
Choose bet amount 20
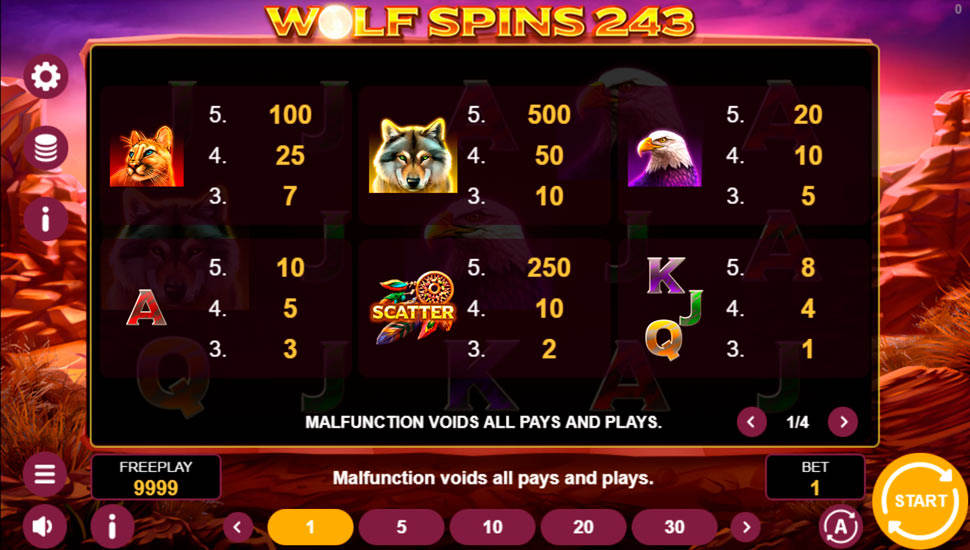tap(583, 527)
